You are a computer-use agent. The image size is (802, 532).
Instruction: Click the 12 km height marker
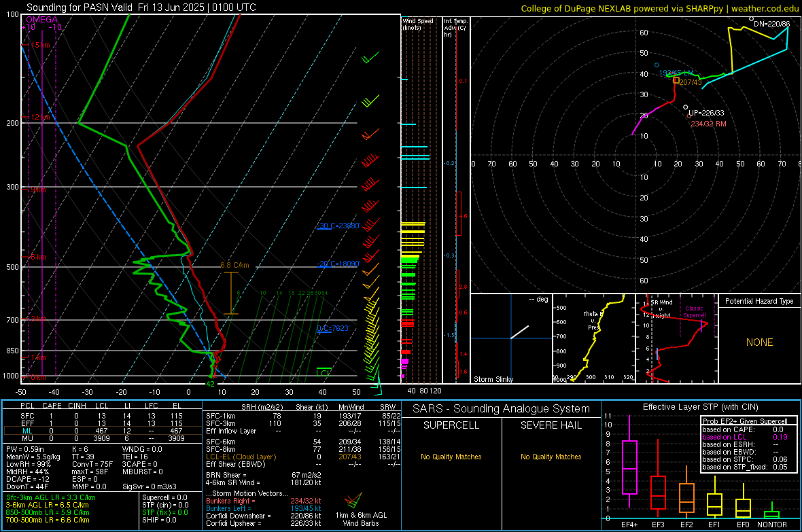pos(40,117)
